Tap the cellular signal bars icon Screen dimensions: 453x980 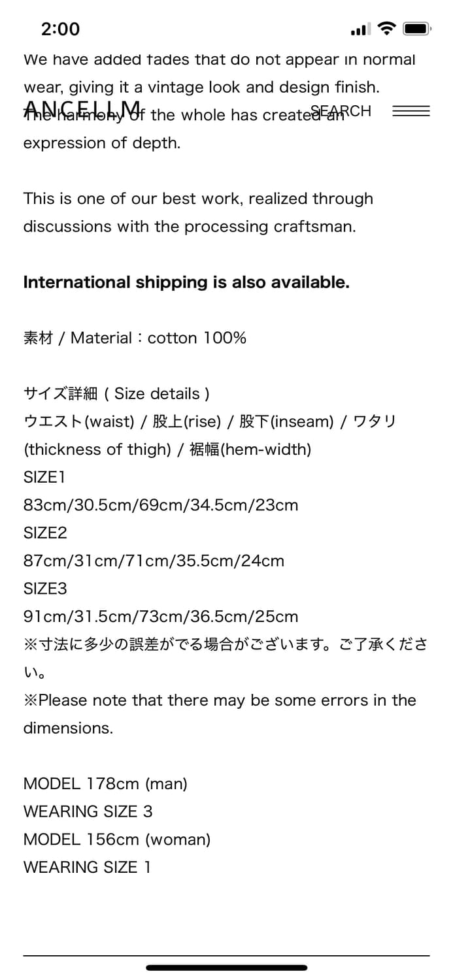[x=360, y=29]
